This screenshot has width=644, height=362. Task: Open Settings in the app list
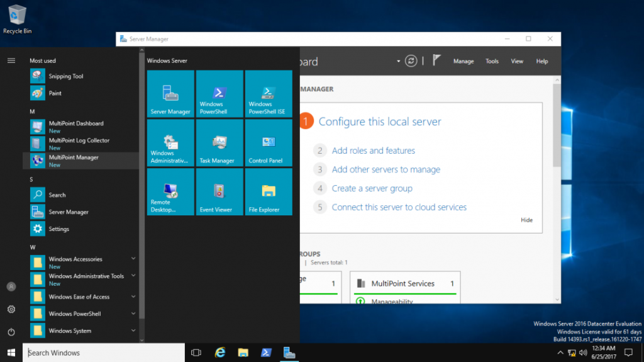81,229
